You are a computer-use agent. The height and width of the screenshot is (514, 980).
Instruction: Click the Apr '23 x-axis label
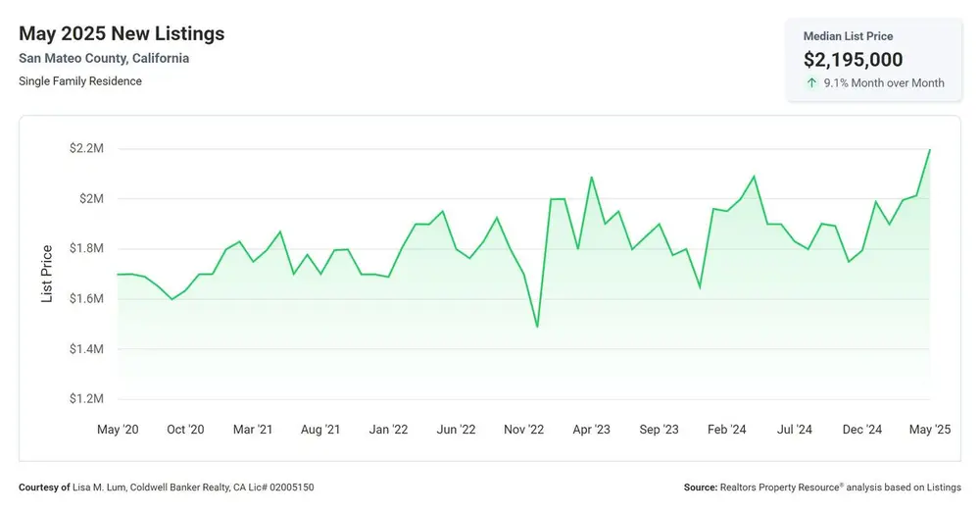591,430
